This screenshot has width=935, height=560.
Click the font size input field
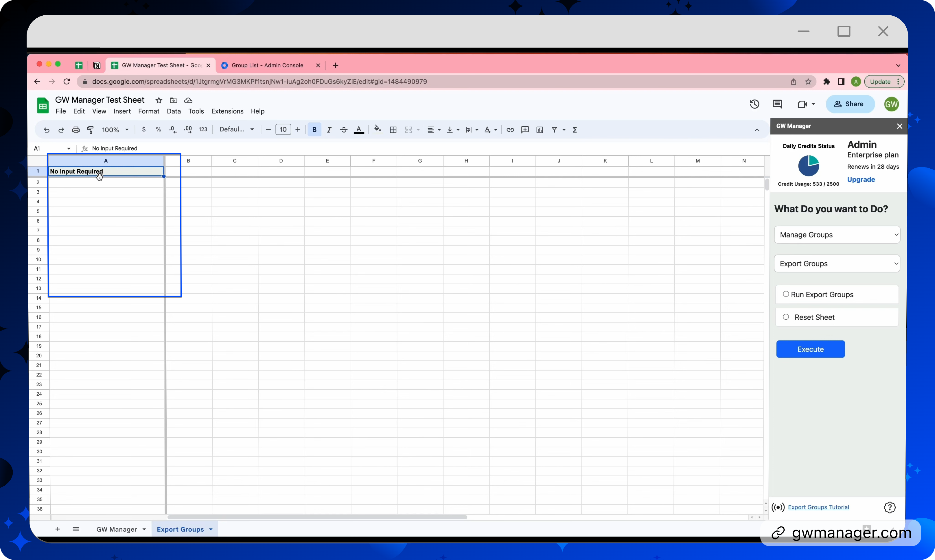283,129
